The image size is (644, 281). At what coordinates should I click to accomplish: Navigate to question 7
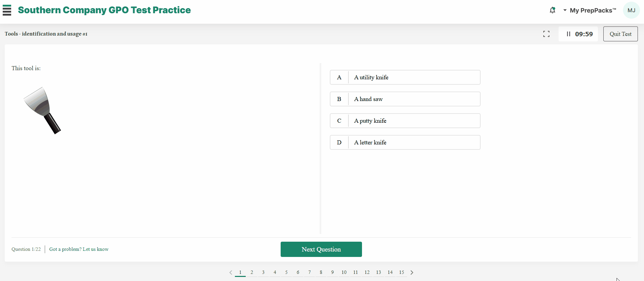coord(309,273)
